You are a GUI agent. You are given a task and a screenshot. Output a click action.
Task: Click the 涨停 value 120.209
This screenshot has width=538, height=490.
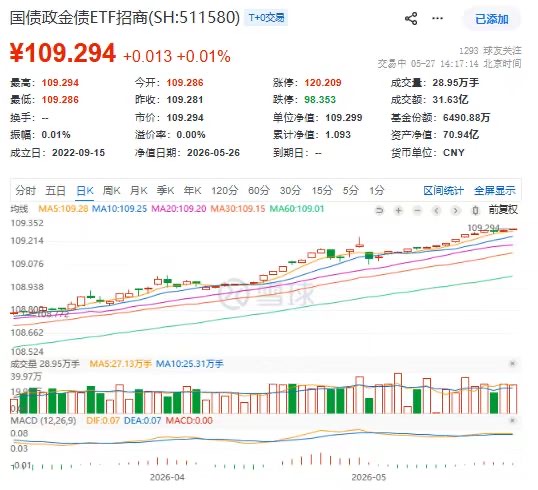coord(323,83)
